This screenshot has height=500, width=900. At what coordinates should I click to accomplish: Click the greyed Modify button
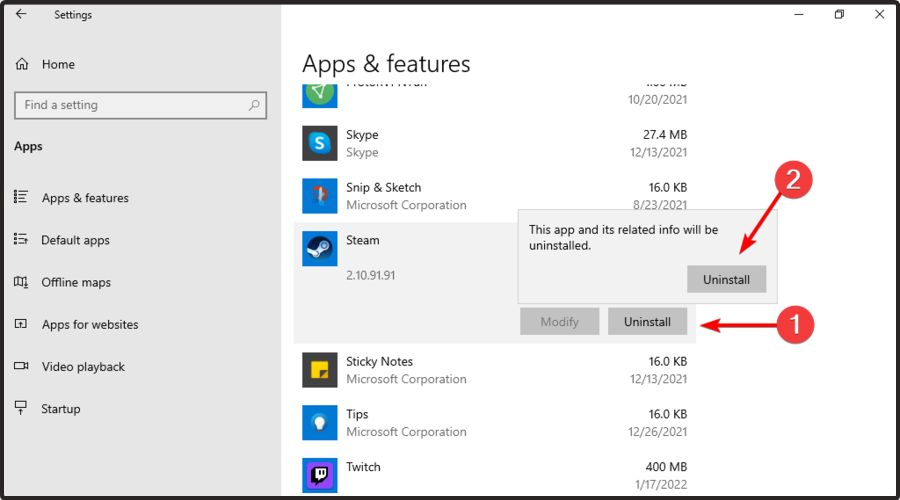pos(559,321)
